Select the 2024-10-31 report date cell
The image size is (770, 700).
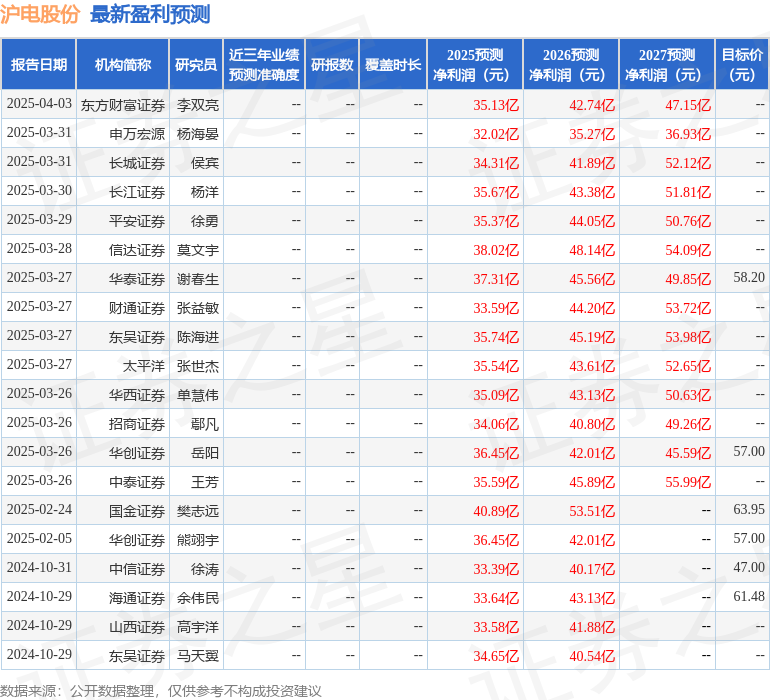point(39,568)
